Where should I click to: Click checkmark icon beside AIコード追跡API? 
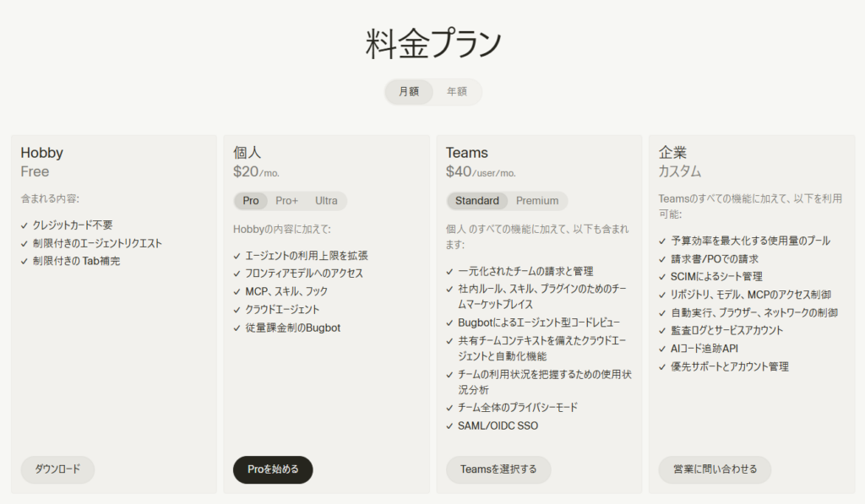tap(662, 349)
